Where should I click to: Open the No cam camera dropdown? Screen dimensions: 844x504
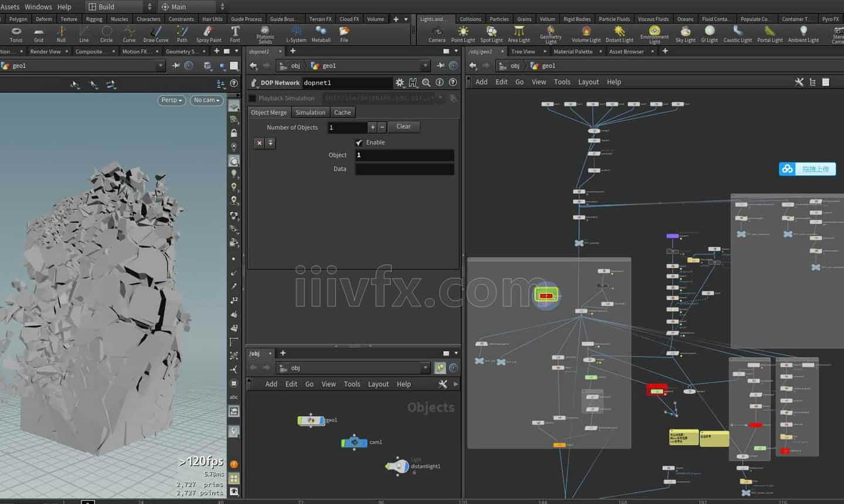(206, 100)
